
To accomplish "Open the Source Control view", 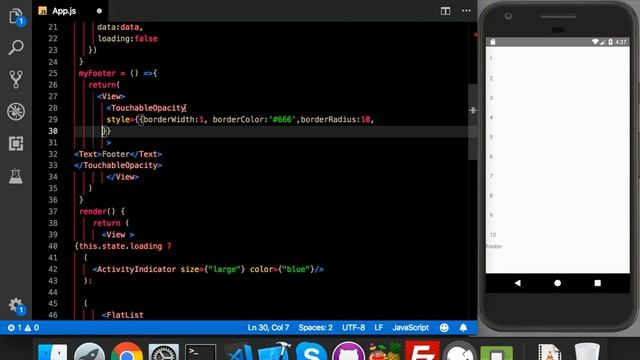I will pyautogui.click(x=16, y=79).
